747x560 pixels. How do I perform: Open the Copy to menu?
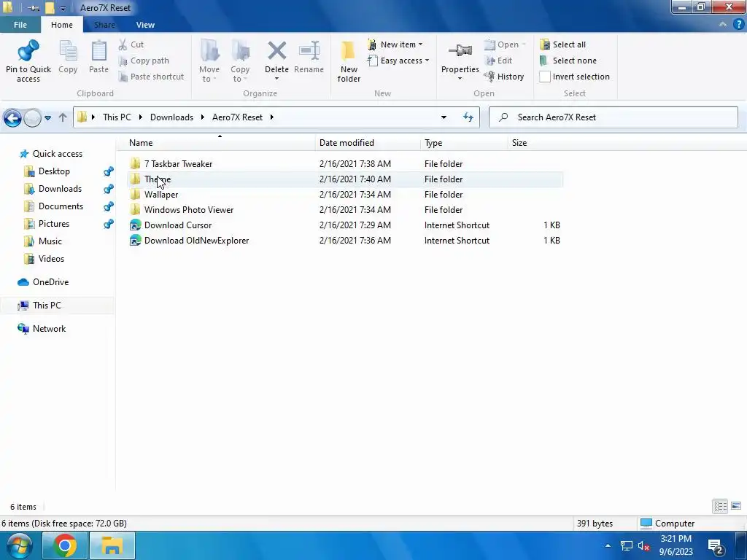tap(240, 61)
